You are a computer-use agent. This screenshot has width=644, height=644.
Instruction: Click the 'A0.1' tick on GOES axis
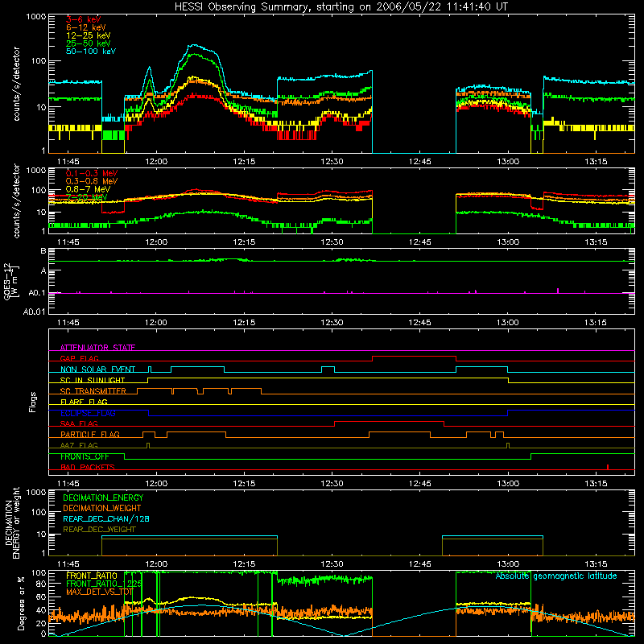point(37,293)
